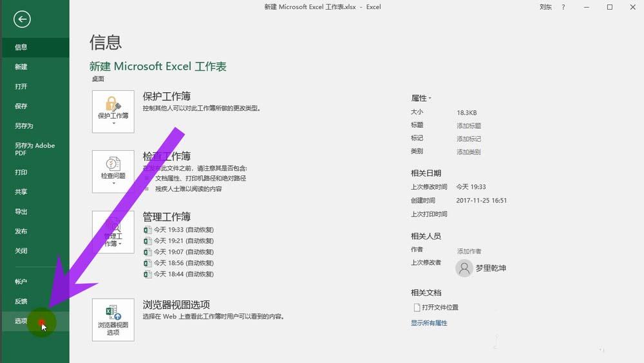Image resolution: width=644 pixels, height=363 pixels.
Task: Open autorecover version 今天 18:44
Action: (x=179, y=274)
